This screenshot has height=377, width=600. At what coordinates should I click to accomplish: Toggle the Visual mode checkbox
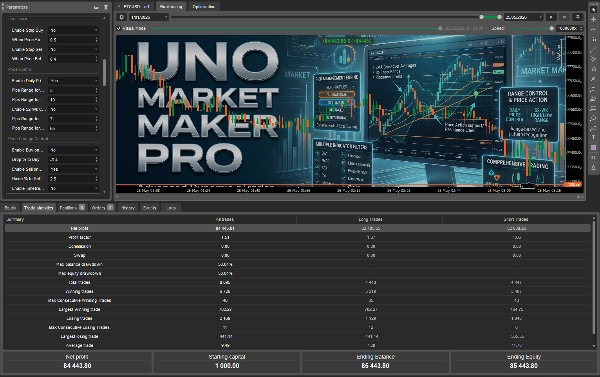pyautogui.click(x=119, y=28)
